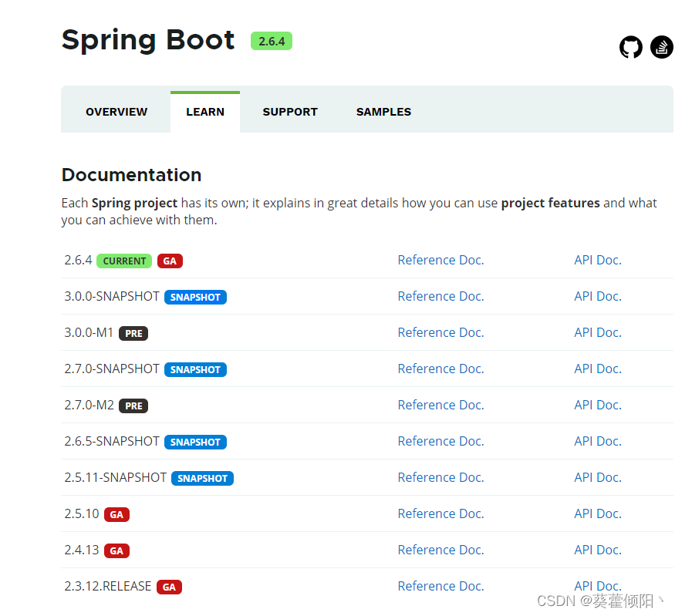675x616 pixels.
Task: Click the PRE badge next to 2.7.0-M2
Action: (x=133, y=406)
